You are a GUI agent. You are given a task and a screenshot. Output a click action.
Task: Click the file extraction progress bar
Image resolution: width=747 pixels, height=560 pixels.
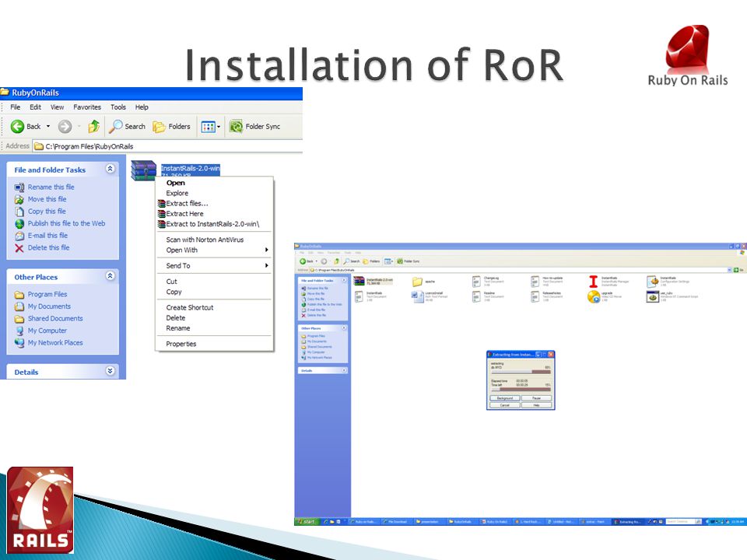tap(521, 372)
